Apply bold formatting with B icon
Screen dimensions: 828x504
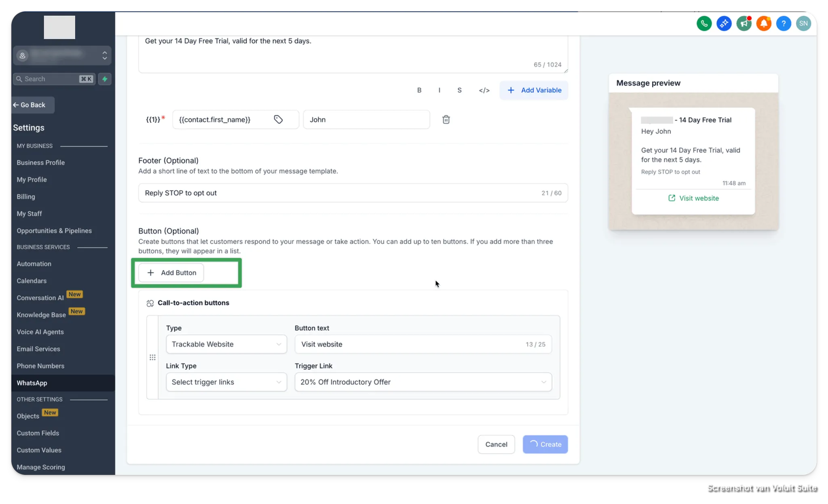[419, 90]
